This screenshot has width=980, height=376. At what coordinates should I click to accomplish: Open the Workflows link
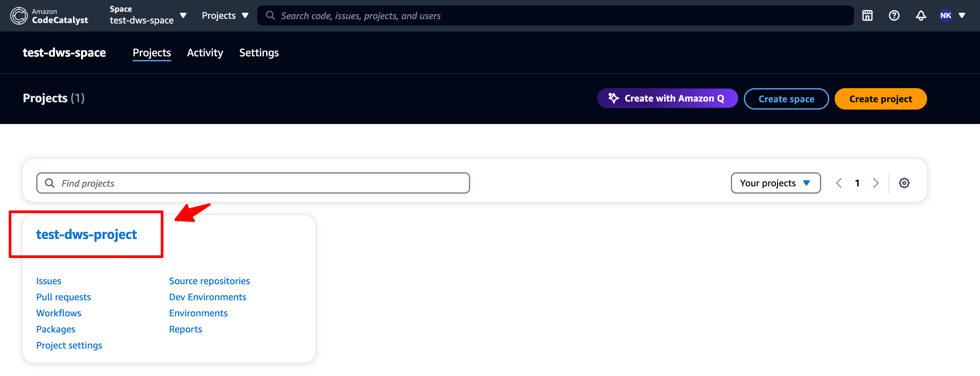coord(59,313)
